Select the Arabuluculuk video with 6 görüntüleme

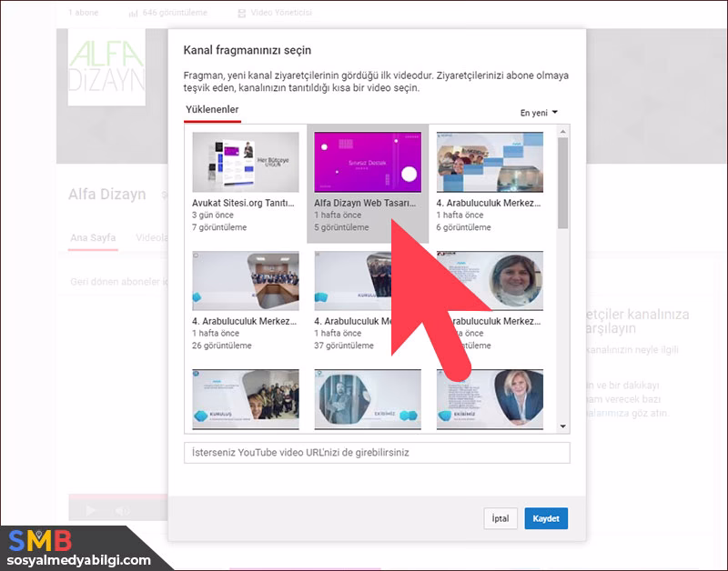(x=490, y=162)
